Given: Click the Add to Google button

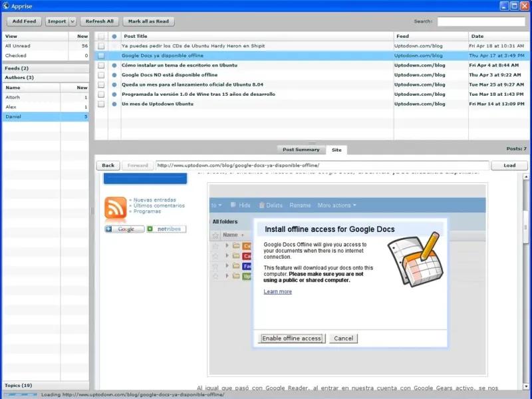Looking at the screenshot, I should pyautogui.click(x=124, y=229).
